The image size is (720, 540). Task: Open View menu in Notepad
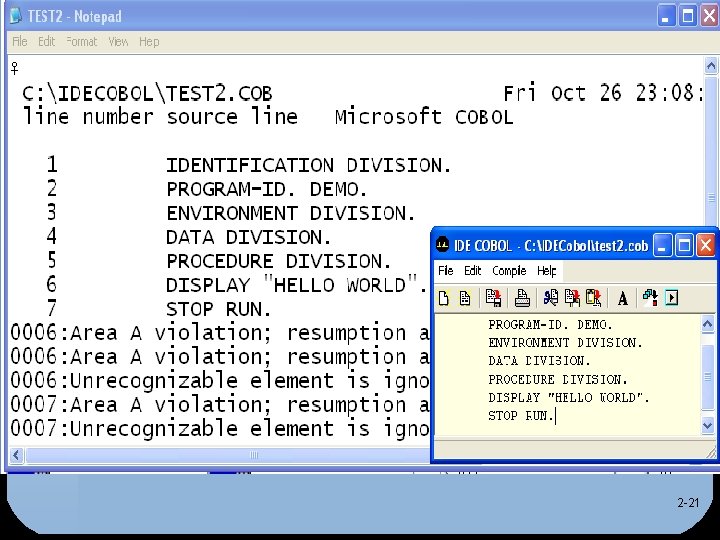(x=118, y=42)
